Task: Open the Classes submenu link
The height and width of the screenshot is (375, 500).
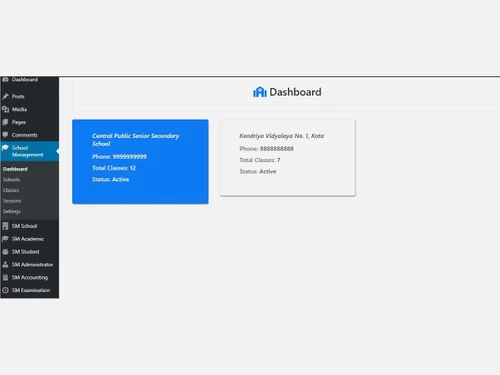Action: (x=11, y=190)
